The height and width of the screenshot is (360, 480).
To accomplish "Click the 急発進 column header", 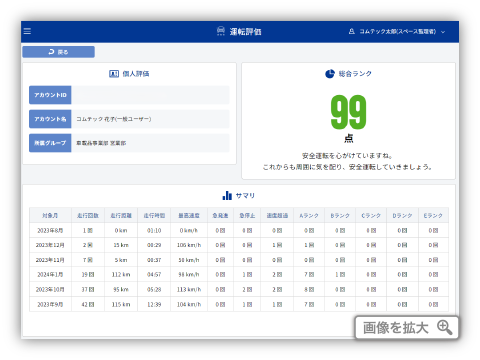I will pyautogui.click(x=220, y=216).
